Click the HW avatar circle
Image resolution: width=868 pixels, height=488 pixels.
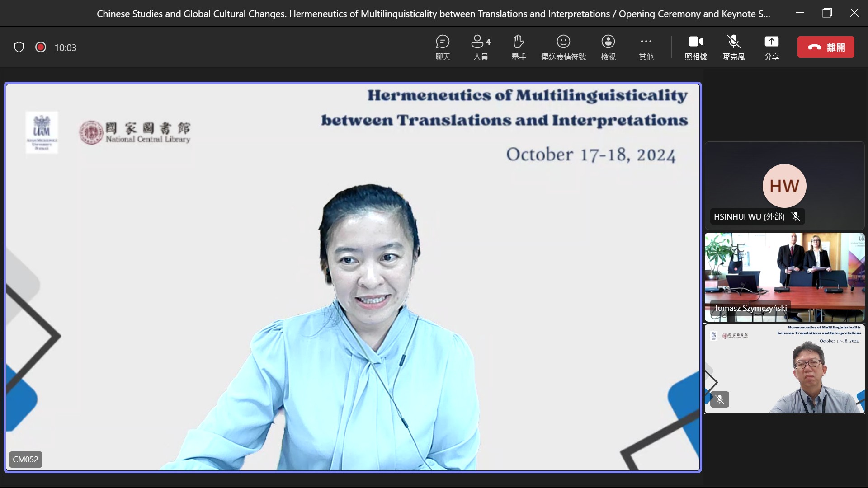coord(784,186)
